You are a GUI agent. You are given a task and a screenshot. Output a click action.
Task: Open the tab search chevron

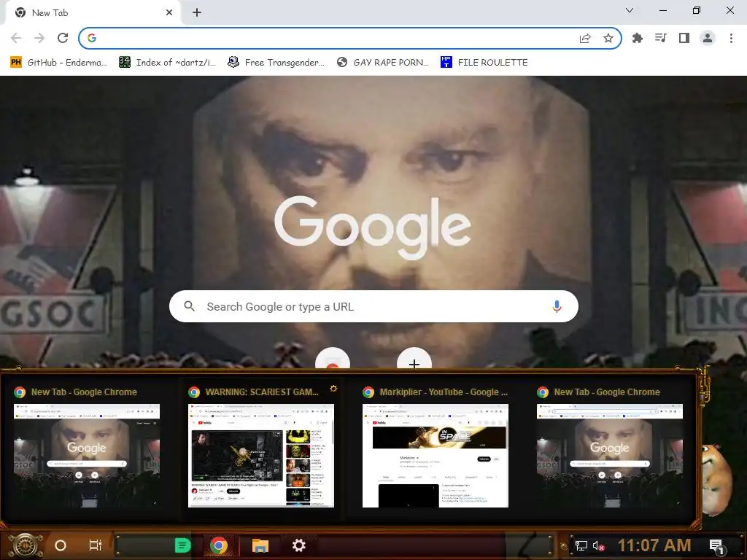coord(630,10)
